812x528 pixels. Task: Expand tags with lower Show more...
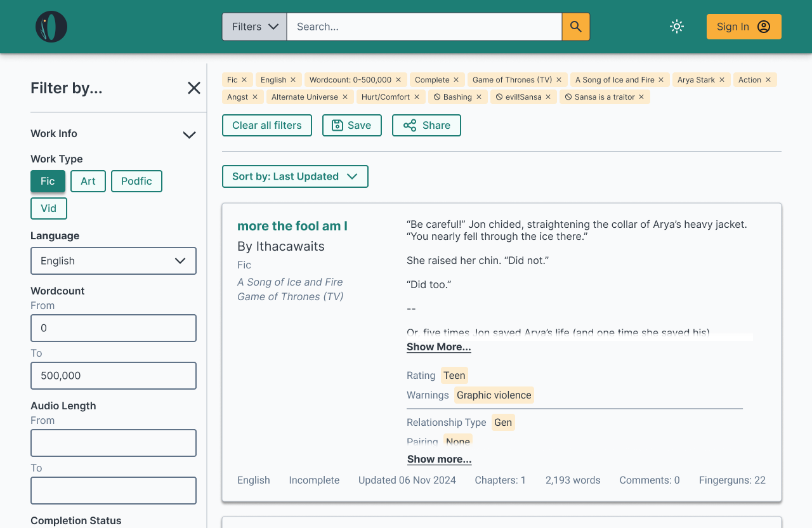pyautogui.click(x=439, y=459)
